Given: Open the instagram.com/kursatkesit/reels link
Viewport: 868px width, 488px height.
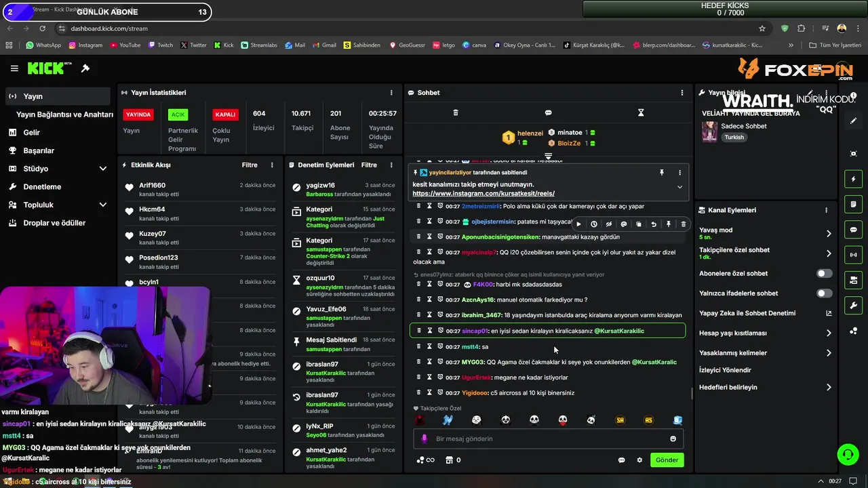Looking at the screenshot, I should 484,194.
